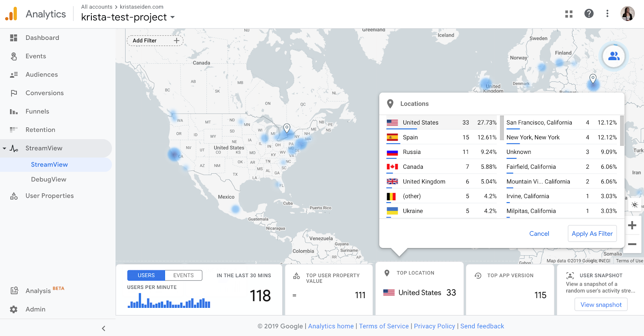
Task: Click the Conversions flag icon
Action: click(x=14, y=93)
